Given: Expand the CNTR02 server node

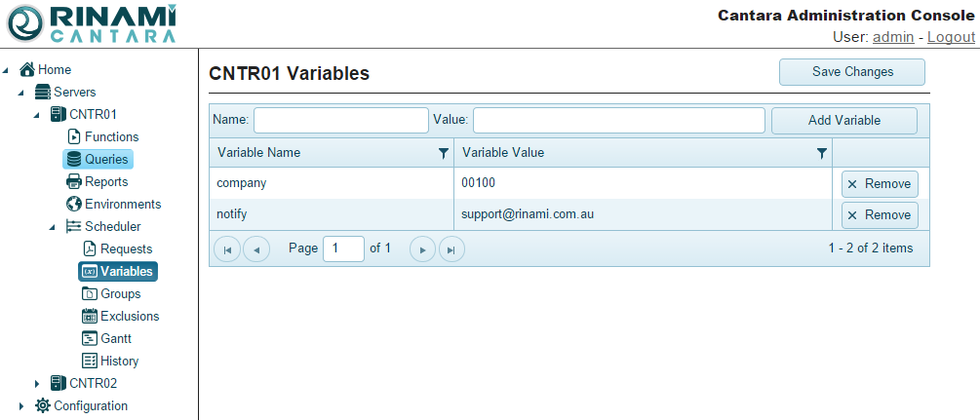Looking at the screenshot, I should (x=37, y=384).
